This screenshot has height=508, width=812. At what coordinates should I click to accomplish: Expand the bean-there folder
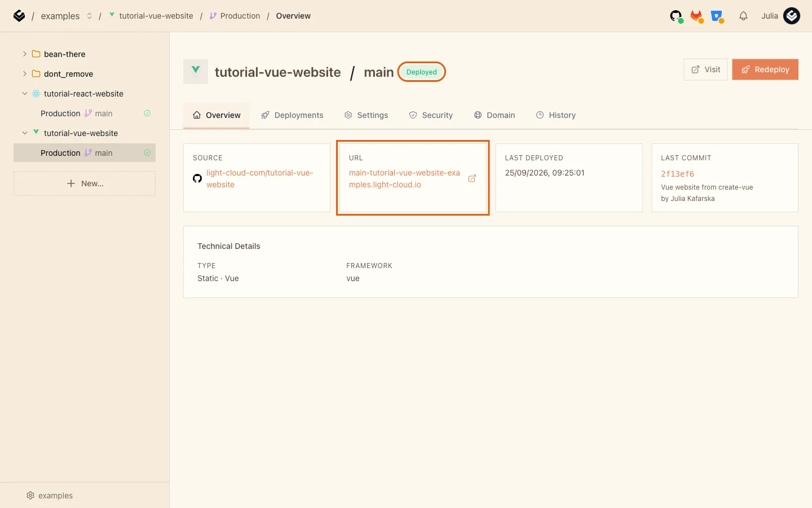point(24,54)
